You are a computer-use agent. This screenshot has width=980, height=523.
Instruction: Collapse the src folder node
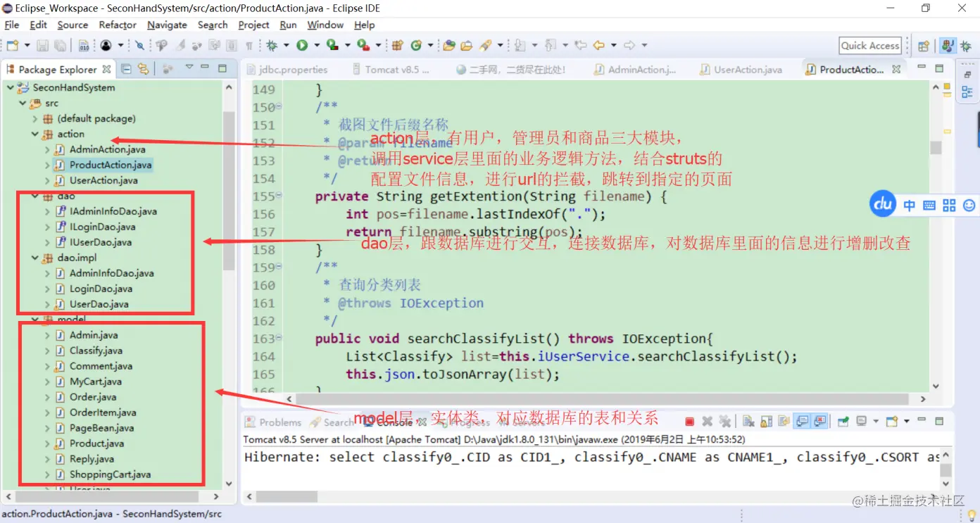point(21,103)
